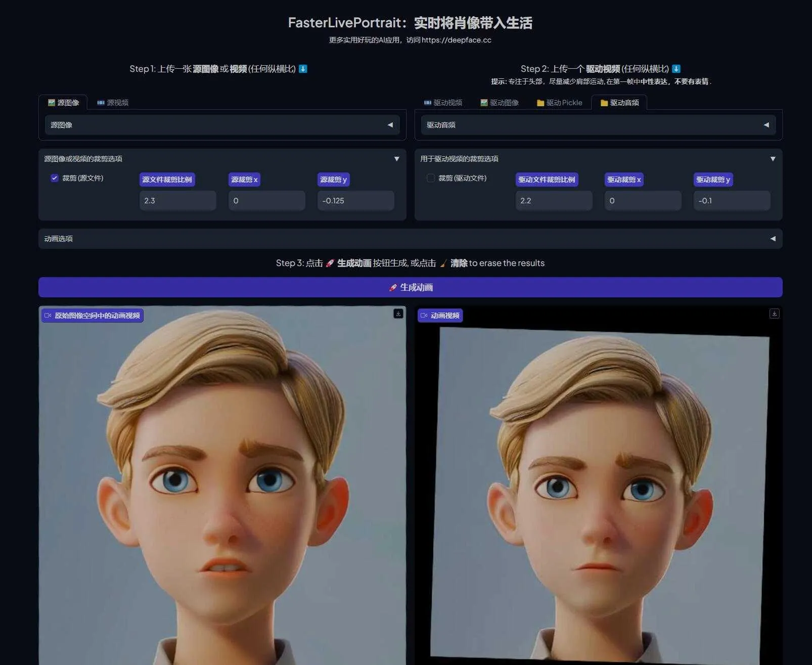
Task: Click the 驱动文件裁剪比例 label
Action: pyautogui.click(x=547, y=180)
